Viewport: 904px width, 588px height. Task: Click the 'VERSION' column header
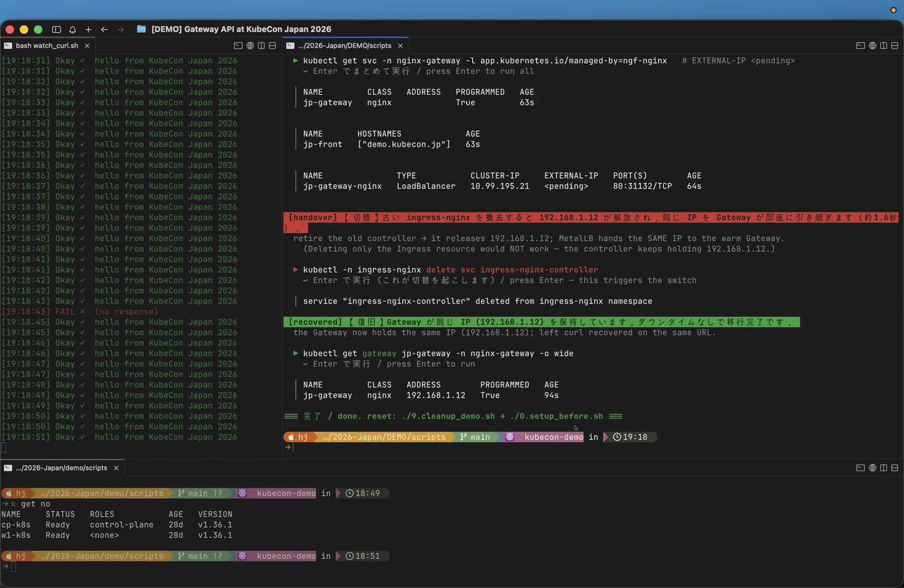pyautogui.click(x=215, y=514)
